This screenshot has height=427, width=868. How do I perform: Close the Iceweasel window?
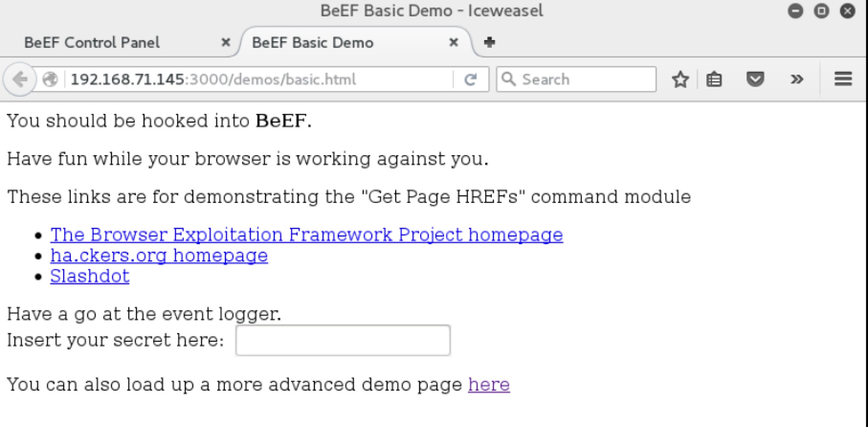847,11
